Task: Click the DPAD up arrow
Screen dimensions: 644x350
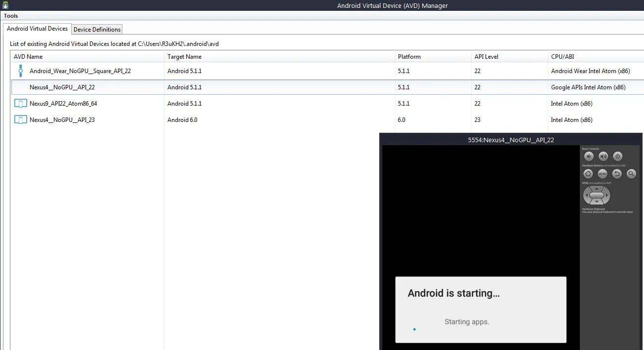Action: [x=597, y=189]
